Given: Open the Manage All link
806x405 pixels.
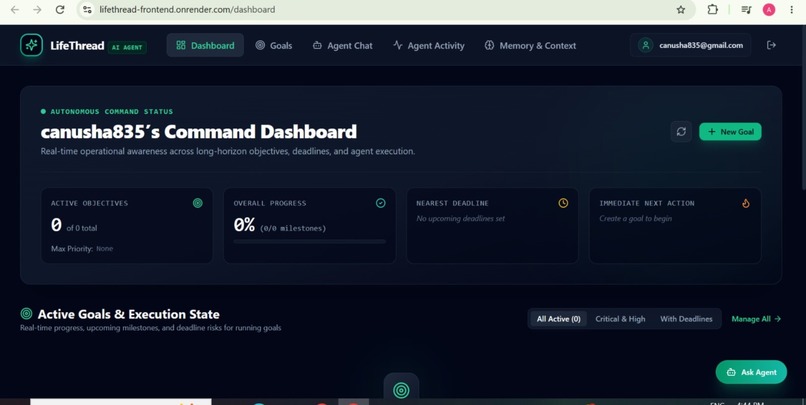Looking at the screenshot, I should pos(756,319).
